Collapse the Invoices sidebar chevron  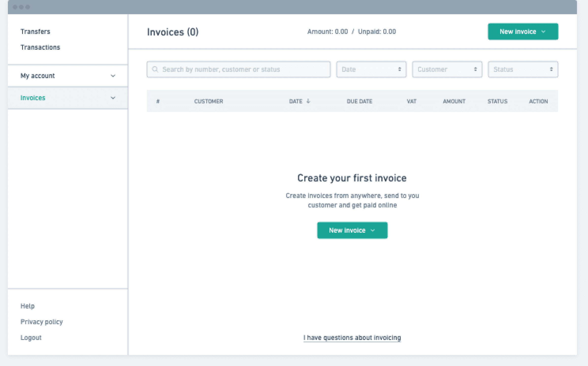[113, 98]
